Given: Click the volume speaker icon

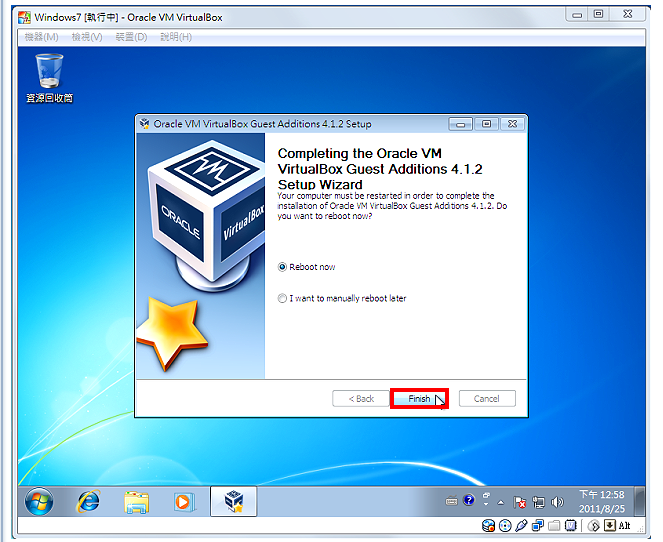Looking at the screenshot, I should (557, 502).
